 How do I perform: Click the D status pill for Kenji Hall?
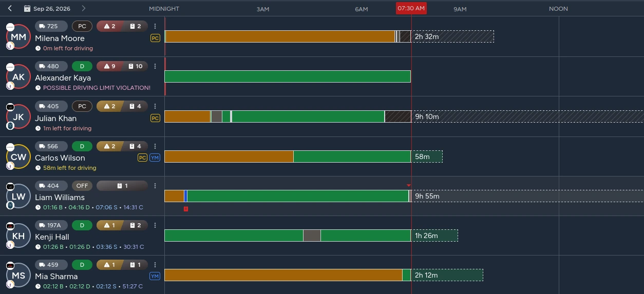[x=82, y=225]
